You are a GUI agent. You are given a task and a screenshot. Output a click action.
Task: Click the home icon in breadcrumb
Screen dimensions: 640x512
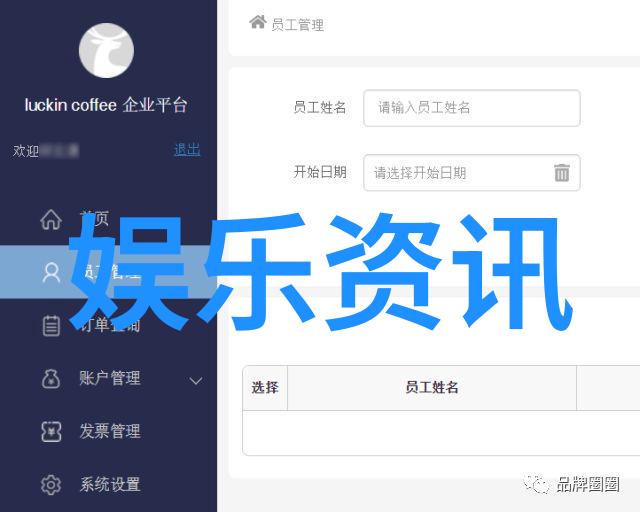tap(258, 22)
